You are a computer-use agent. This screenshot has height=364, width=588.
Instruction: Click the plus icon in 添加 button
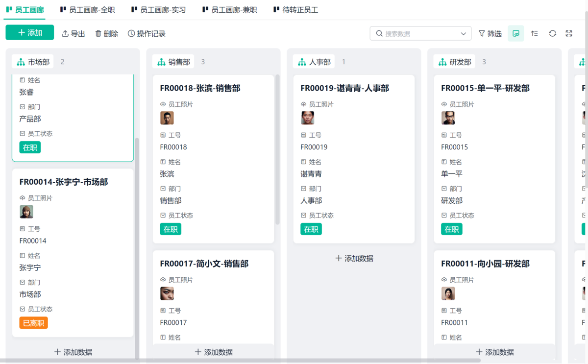[x=22, y=33]
